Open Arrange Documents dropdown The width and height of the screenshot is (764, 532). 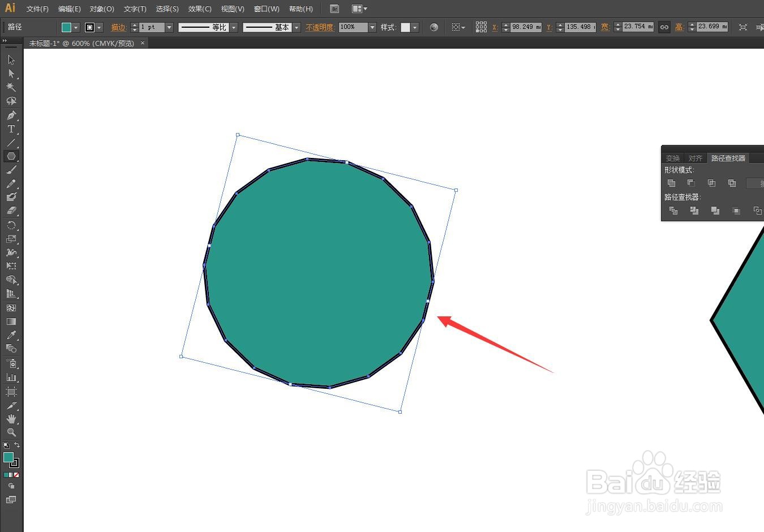359,8
